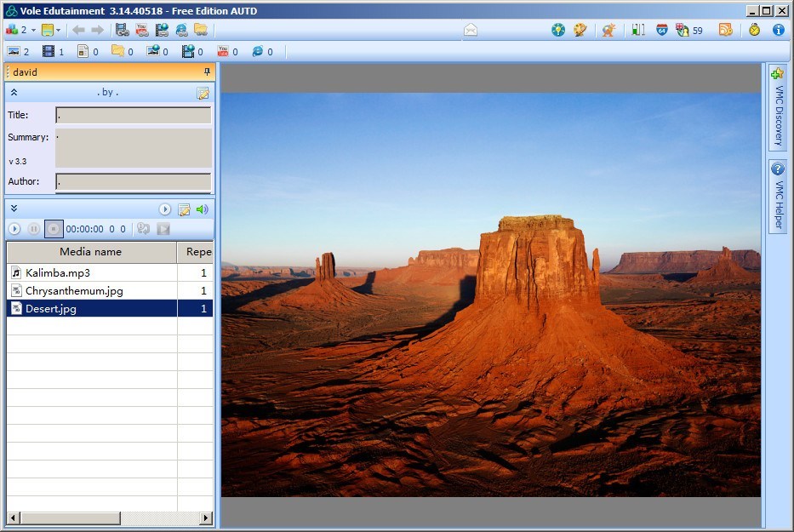Collapse the info panel with the chevron
794x532 pixels.
point(14,91)
